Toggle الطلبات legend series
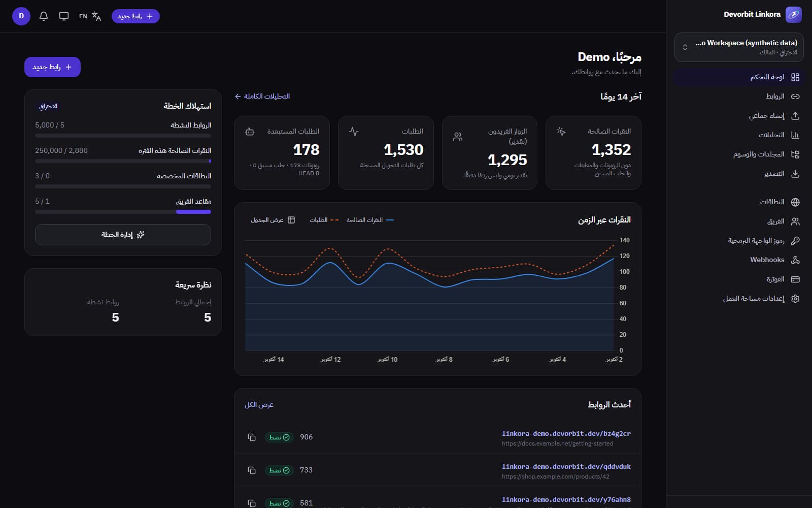 [x=324, y=220]
